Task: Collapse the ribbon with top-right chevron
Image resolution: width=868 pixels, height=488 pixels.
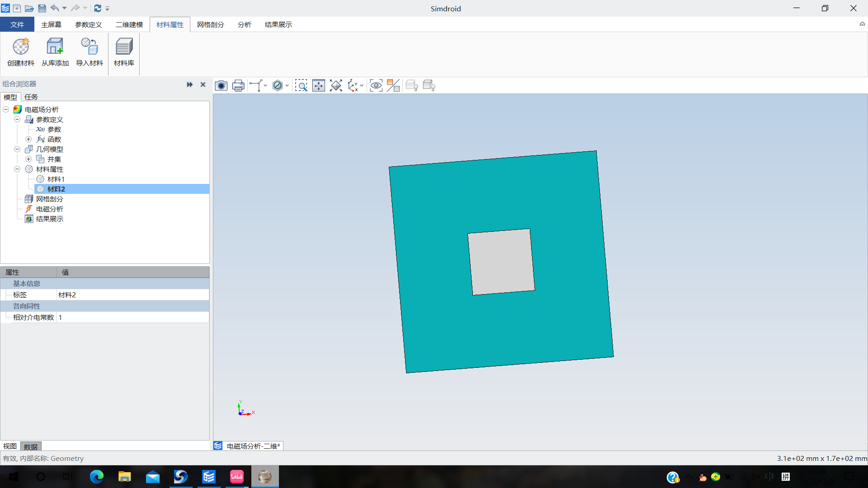Action: tap(862, 24)
